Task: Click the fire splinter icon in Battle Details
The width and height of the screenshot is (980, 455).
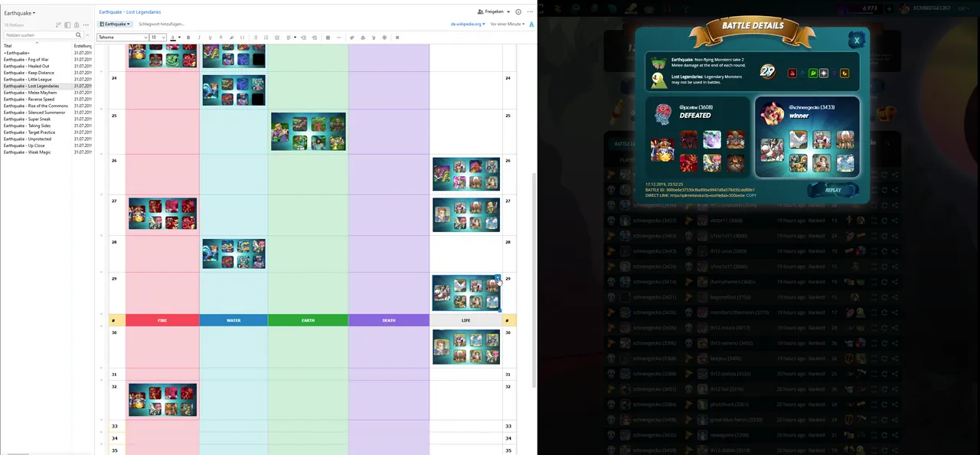Action: pos(792,74)
